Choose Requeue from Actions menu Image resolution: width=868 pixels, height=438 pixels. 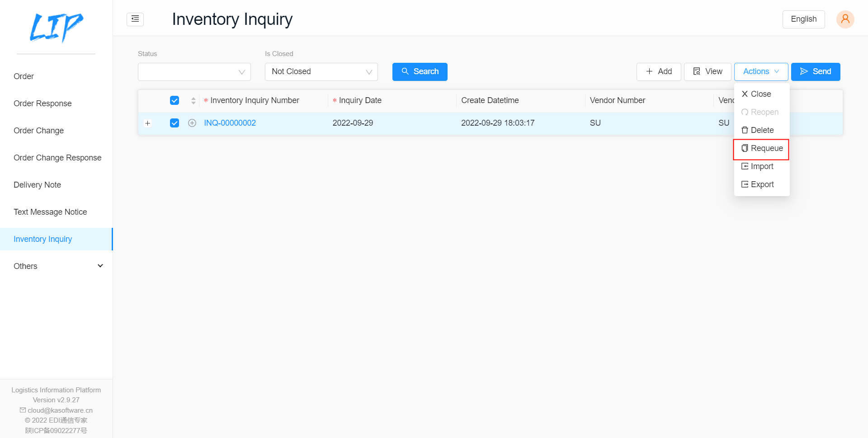pos(762,148)
